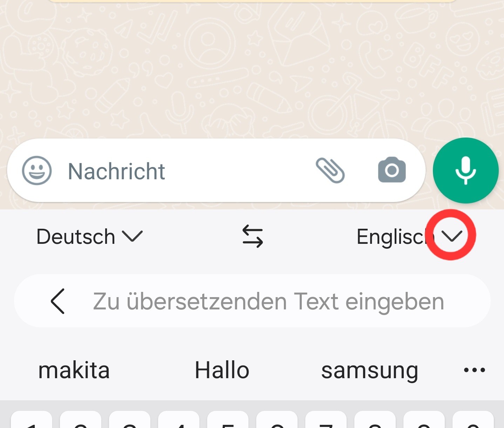504x428 pixels.
Task: Open the Deutsch source language dropdown
Action: (x=90, y=236)
